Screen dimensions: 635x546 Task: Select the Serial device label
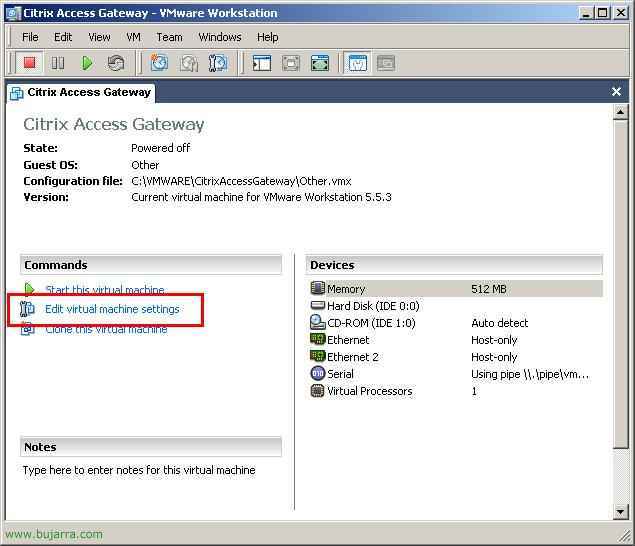[340, 374]
